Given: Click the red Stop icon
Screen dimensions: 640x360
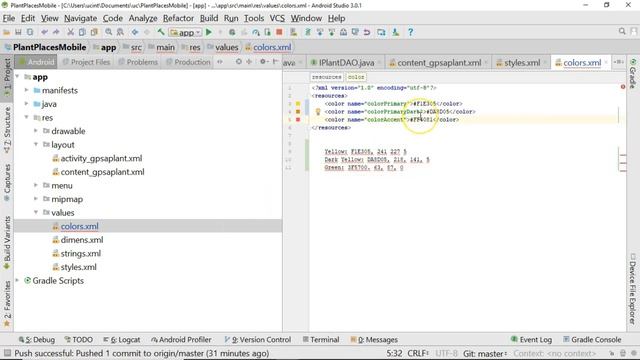Looking at the screenshot, I should click(279, 32).
